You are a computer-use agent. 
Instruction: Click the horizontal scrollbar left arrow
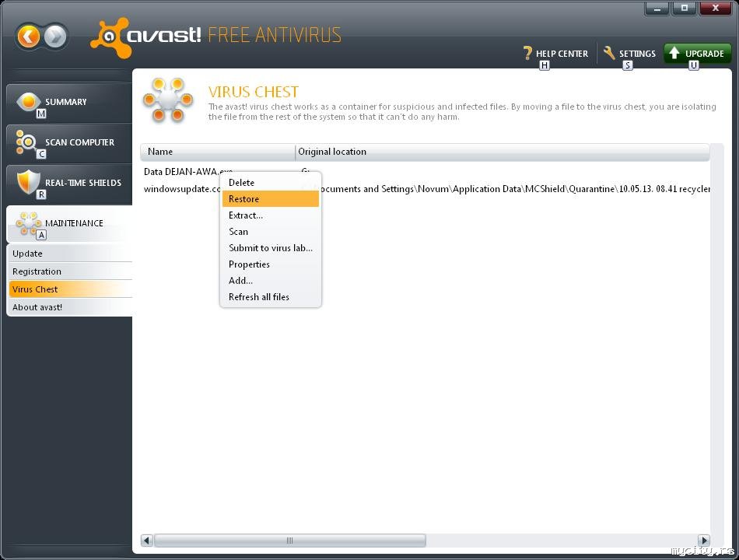tap(146, 541)
